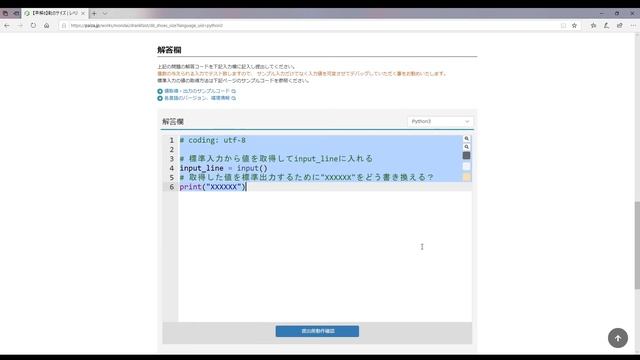The width and height of the screenshot is (640, 360).
Task: Click the paiza.jp URL in the address bar
Action: (147, 25)
